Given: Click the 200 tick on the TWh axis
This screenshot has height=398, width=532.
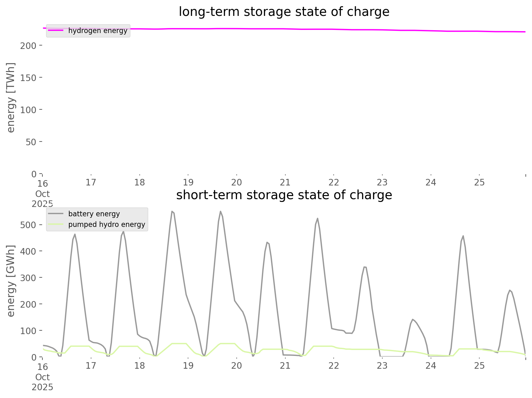Looking at the screenshot, I should [28, 46].
